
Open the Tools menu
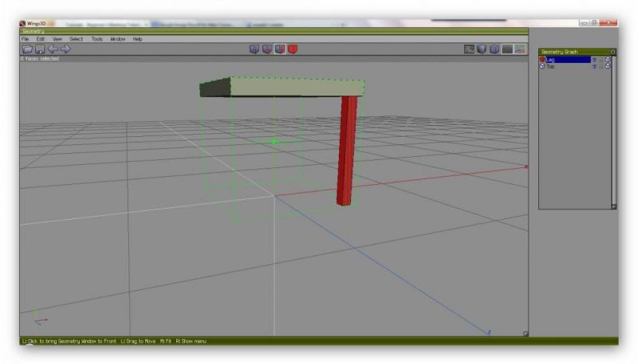pos(97,39)
